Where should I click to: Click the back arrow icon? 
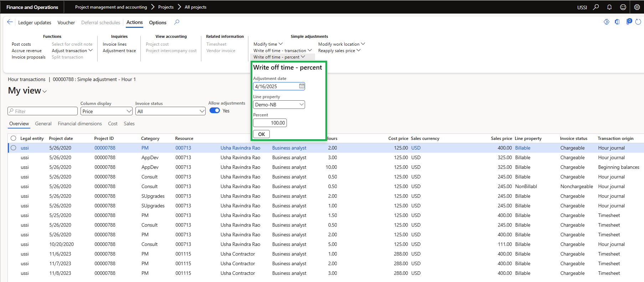pos(10,22)
